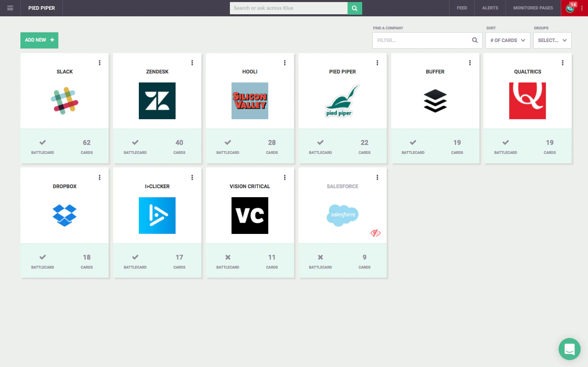Click the filter field magnifier icon
This screenshot has height=367, width=588.
click(475, 40)
